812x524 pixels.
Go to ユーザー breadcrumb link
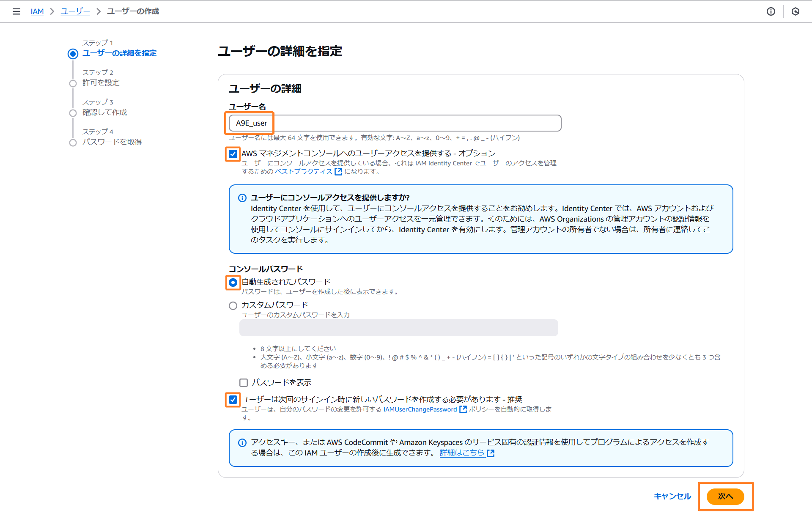coord(75,11)
